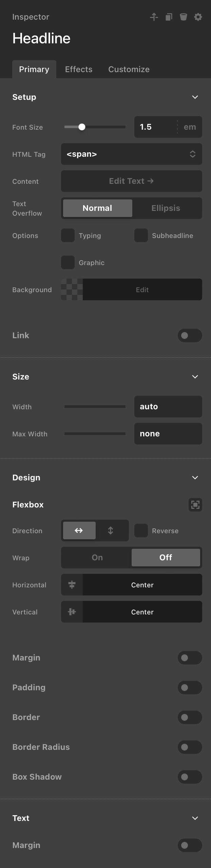
Task: Click the Font Size slider handle
Action: (x=82, y=127)
